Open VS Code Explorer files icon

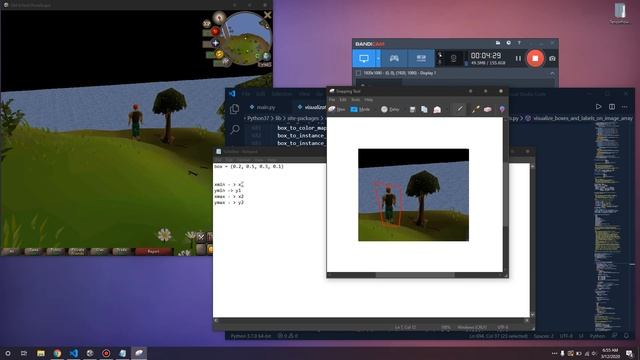pos(235,109)
